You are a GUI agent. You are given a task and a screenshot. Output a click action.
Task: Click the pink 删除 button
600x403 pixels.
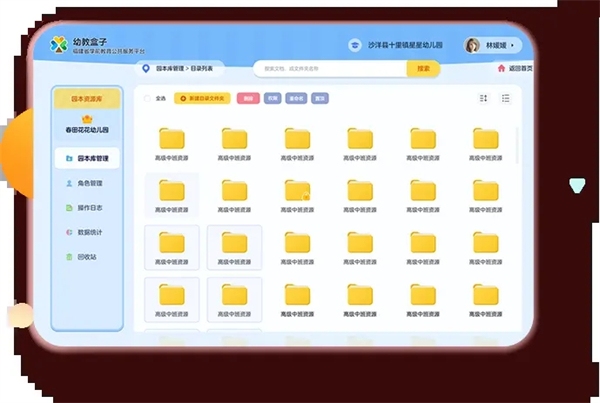(x=248, y=98)
